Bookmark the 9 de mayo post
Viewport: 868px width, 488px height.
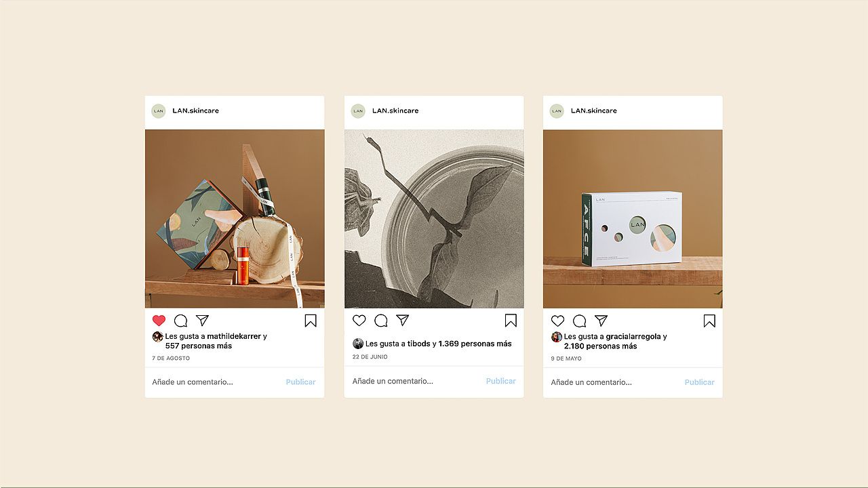coord(709,321)
